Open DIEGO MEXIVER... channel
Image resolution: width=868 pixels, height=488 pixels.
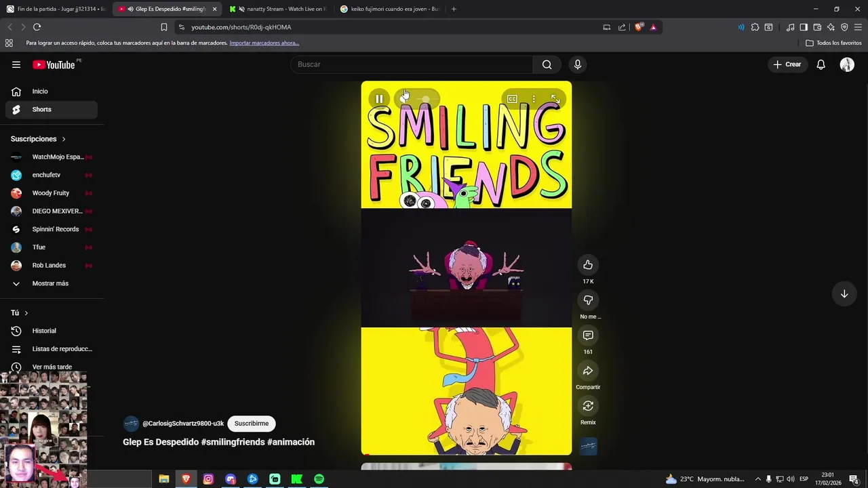tap(52, 211)
